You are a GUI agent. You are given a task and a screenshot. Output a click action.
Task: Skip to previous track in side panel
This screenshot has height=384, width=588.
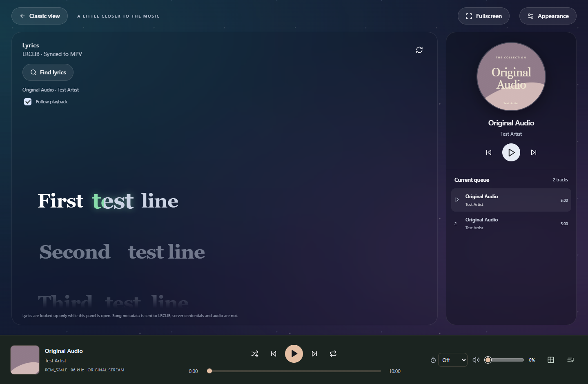pyautogui.click(x=489, y=152)
